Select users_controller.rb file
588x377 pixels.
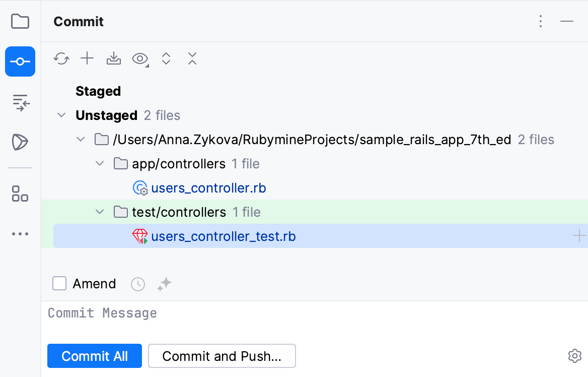point(208,188)
